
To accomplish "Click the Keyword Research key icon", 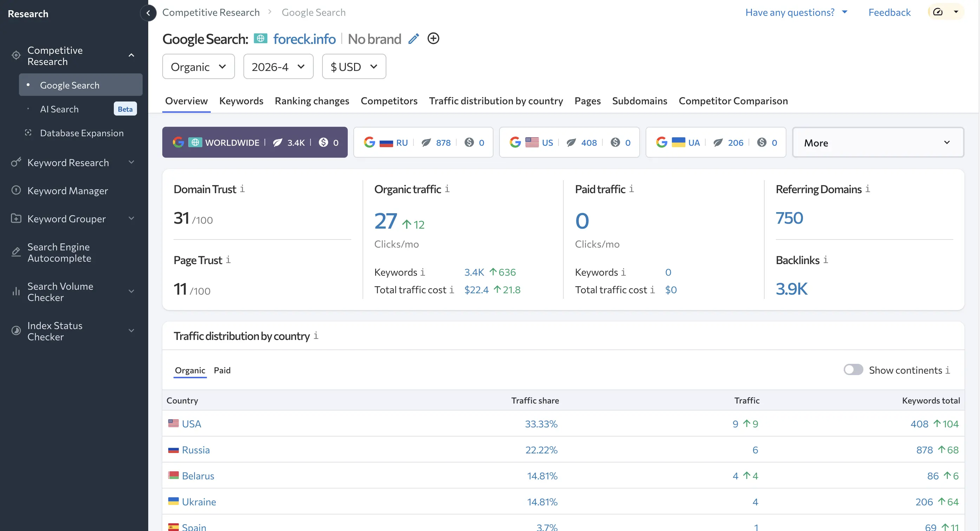I will pyautogui.click(x=16, y=162).
